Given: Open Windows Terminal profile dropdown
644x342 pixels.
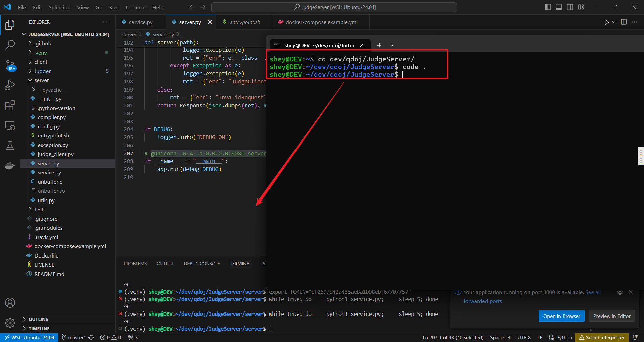Looking at the screenshot, I should pyautogui.click(x=392, y=45).
